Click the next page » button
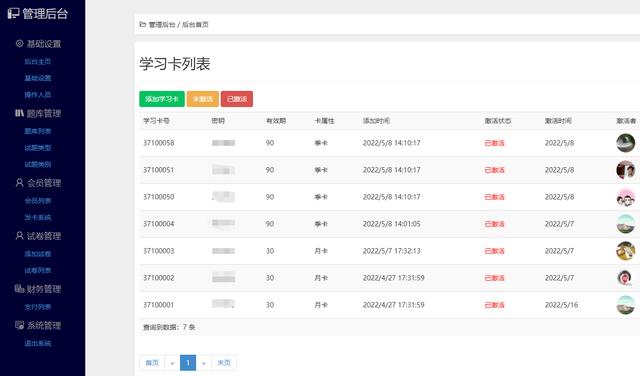Image resolution: width=640 pixels, height=376 pixels. pyautogui.click(x=204, y=363)
